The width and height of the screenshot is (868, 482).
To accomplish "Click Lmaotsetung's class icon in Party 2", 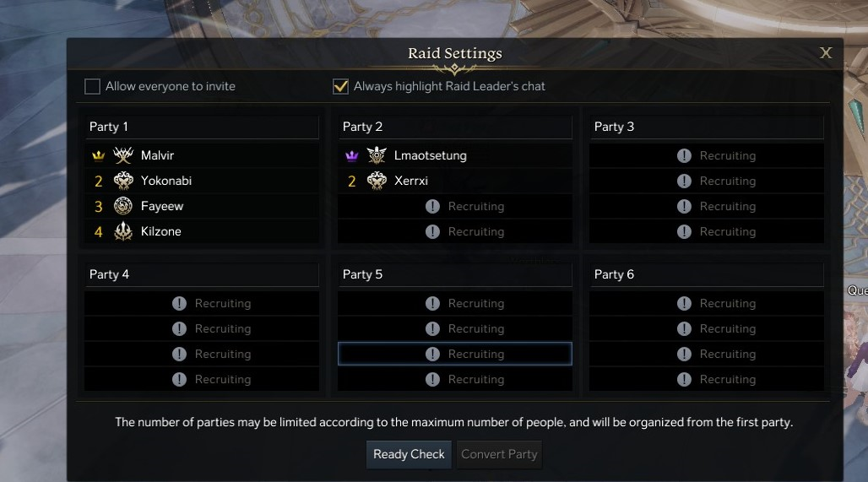I will tap(377, 155).
